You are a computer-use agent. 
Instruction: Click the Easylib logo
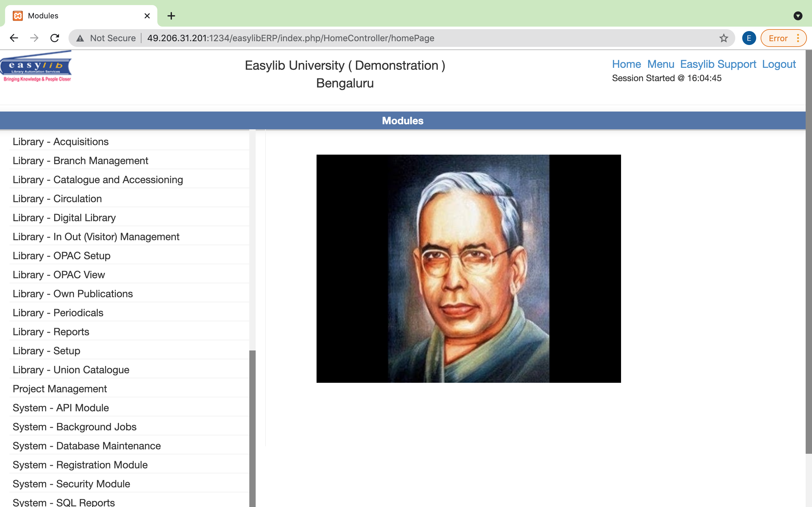point(36,66)
